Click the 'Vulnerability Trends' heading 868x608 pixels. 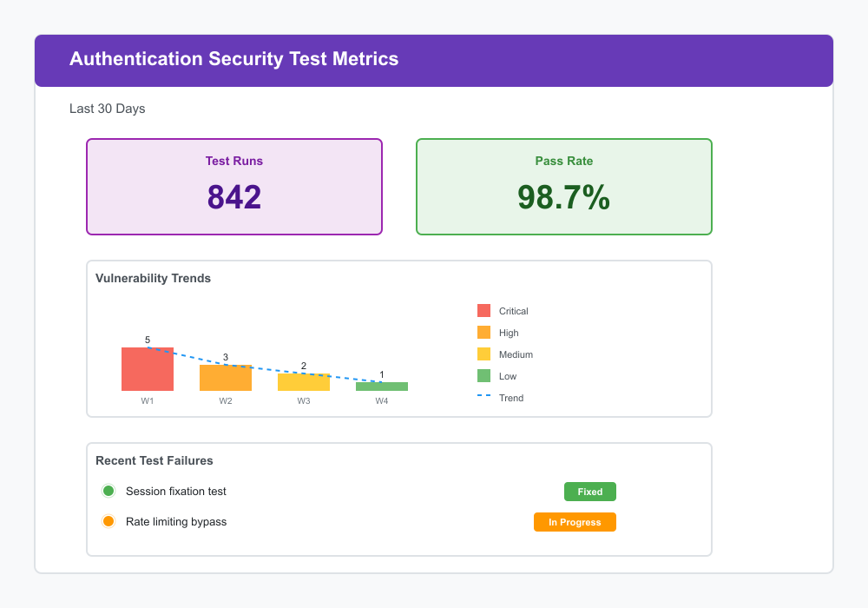[x=153, y=279]
